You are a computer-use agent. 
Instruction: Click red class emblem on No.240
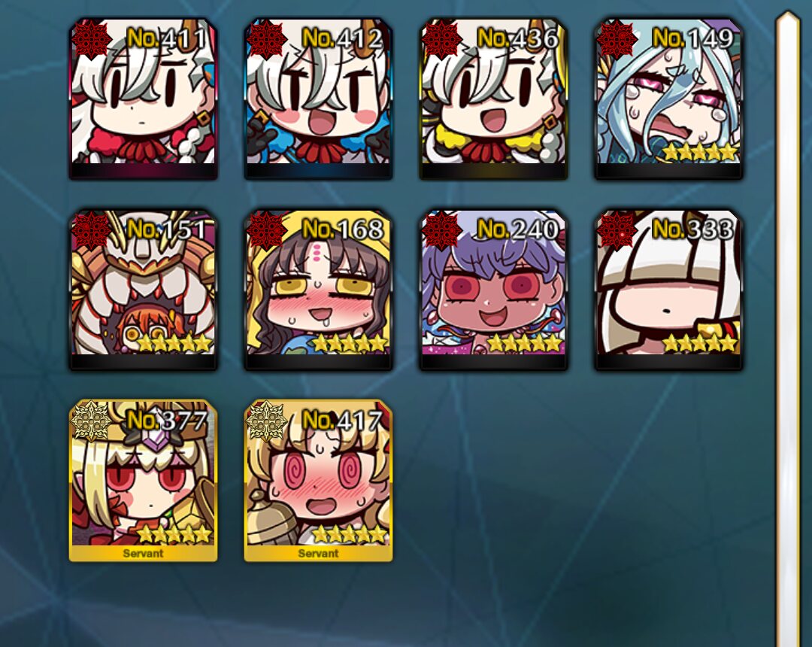click(x=442, y=230)
